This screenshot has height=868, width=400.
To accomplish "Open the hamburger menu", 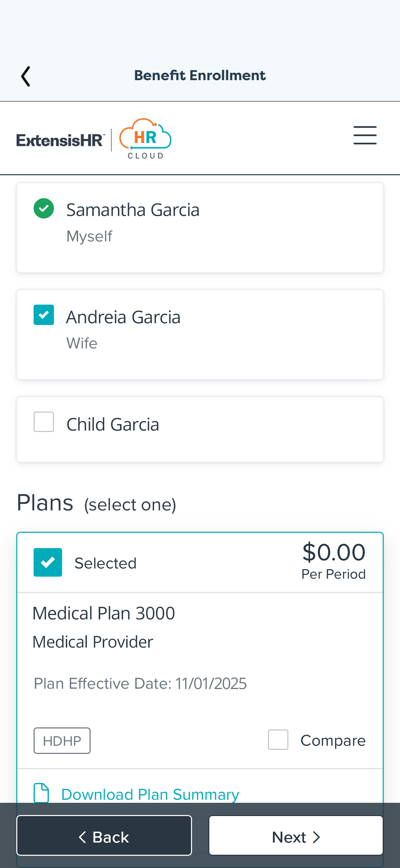I will click(365, 135).
